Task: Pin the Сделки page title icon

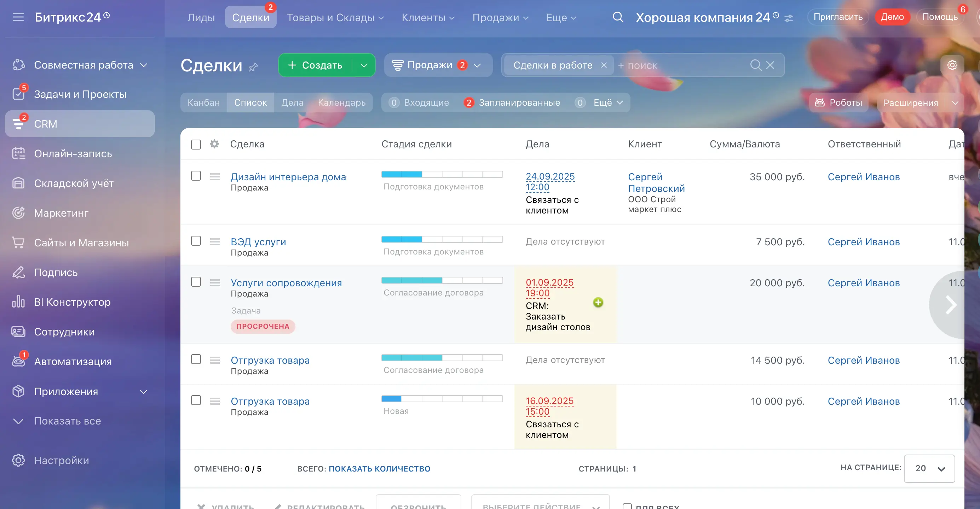Action: point(253,67)
